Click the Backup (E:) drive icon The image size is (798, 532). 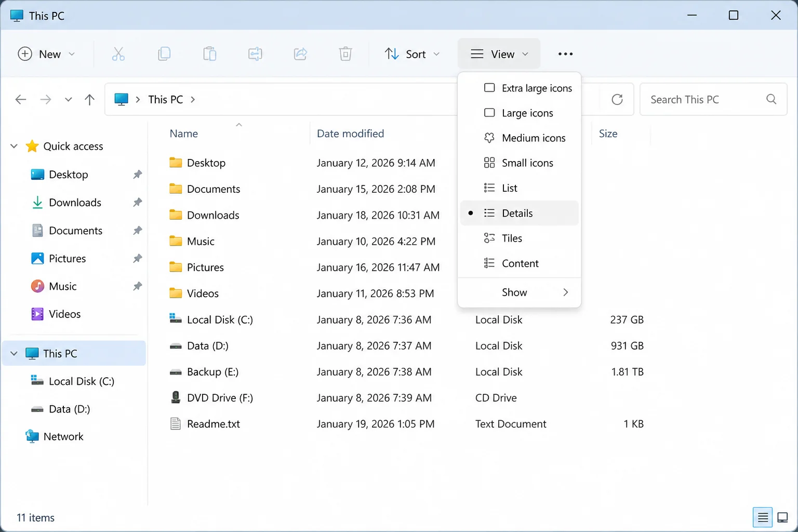click(x=176, y=372)
